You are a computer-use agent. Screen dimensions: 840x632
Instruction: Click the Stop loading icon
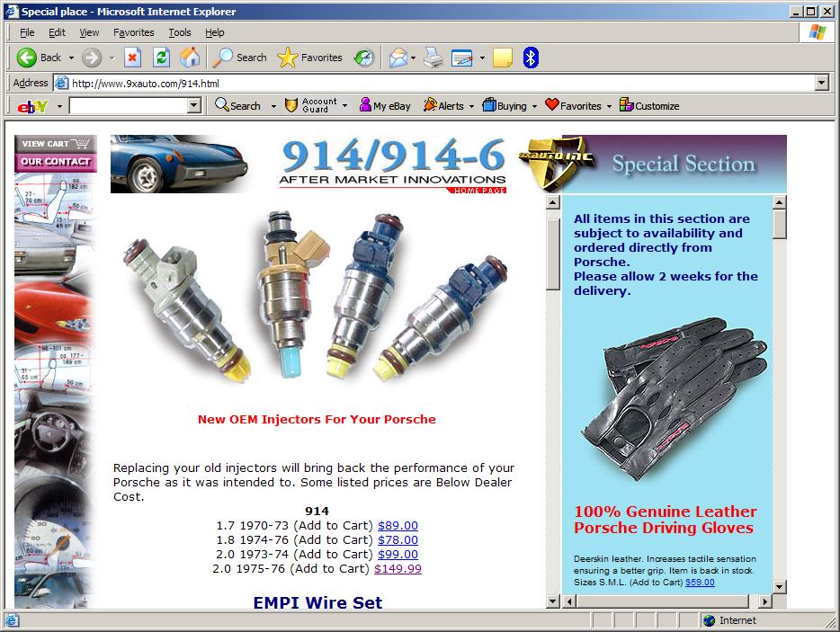tap(132, 58)
